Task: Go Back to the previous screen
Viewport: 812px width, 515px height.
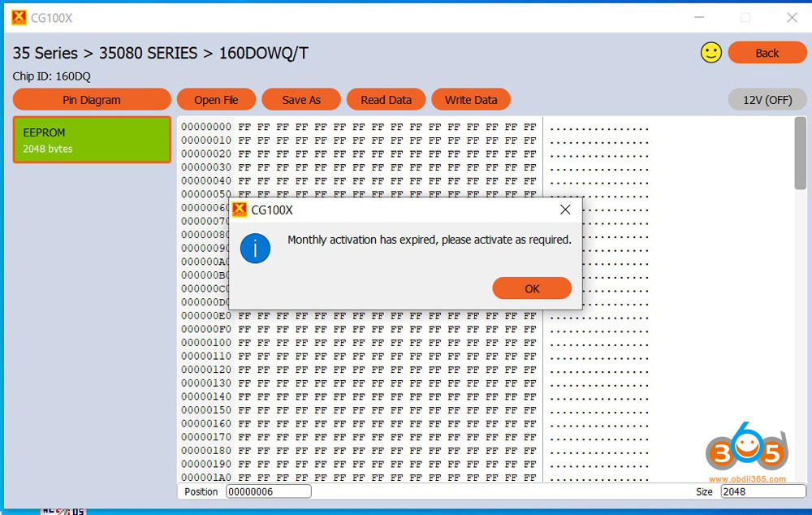Action: tap(767, 53)
